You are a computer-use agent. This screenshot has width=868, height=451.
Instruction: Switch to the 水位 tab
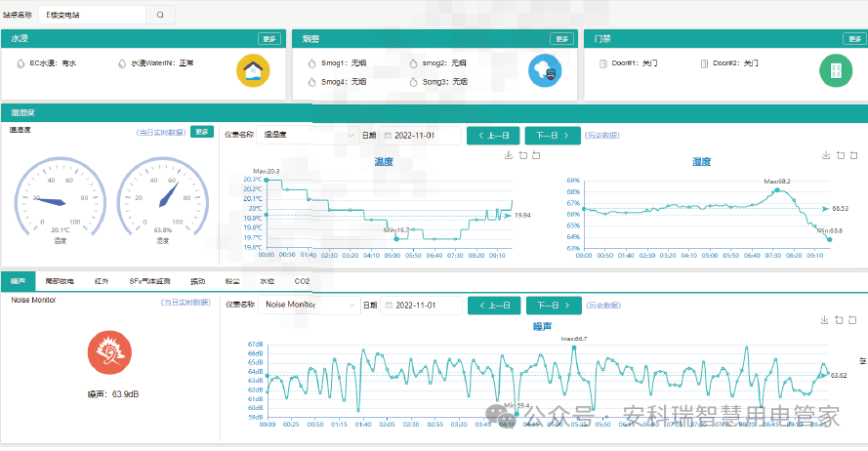[x=268, y=281]
